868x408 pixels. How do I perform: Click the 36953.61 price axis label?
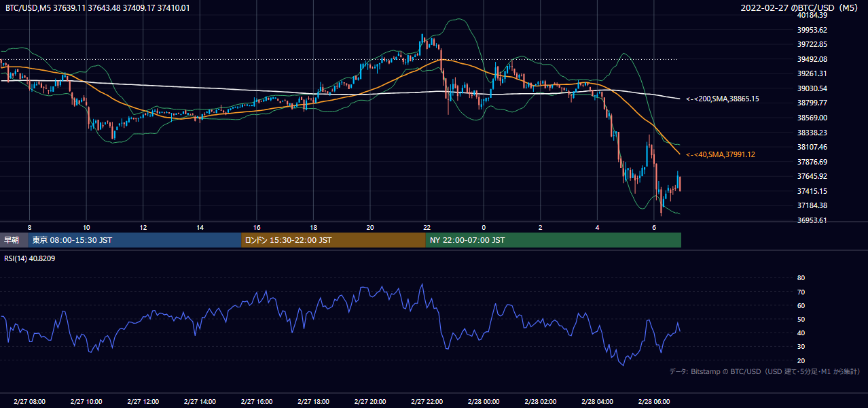point(812,220)
